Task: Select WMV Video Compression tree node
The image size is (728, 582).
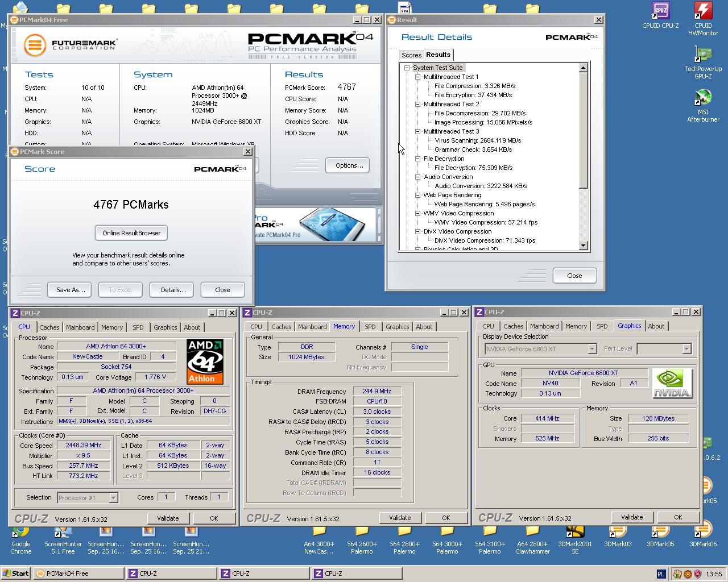Action: 458,213
